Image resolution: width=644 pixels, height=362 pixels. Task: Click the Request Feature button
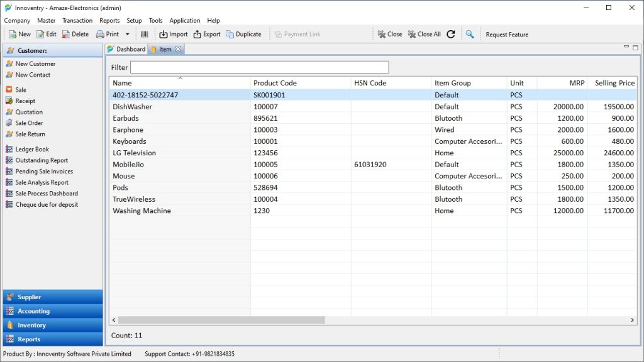[x=507, y=35]
